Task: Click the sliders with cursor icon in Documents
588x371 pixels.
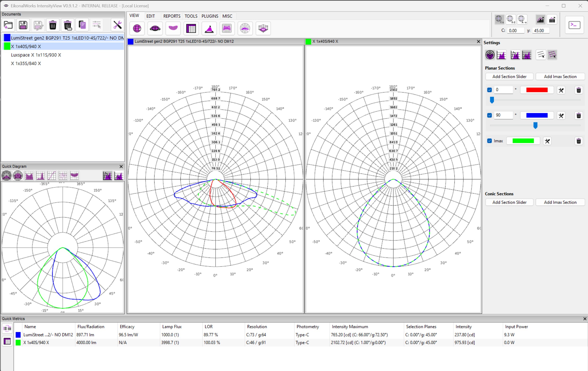Action: point(97,25)
